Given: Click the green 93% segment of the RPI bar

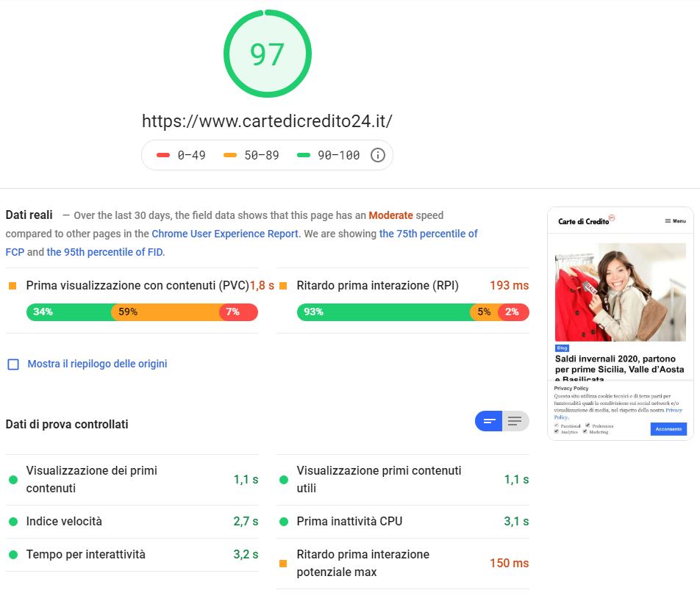Looking at the screenshot, I should coord(382,312).
